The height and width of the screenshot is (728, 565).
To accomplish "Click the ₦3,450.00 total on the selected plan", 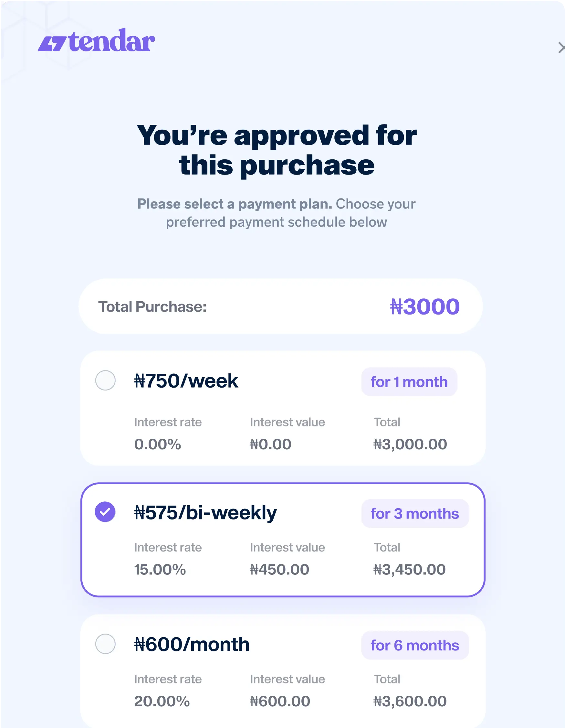I will click(x=409, y=569).
